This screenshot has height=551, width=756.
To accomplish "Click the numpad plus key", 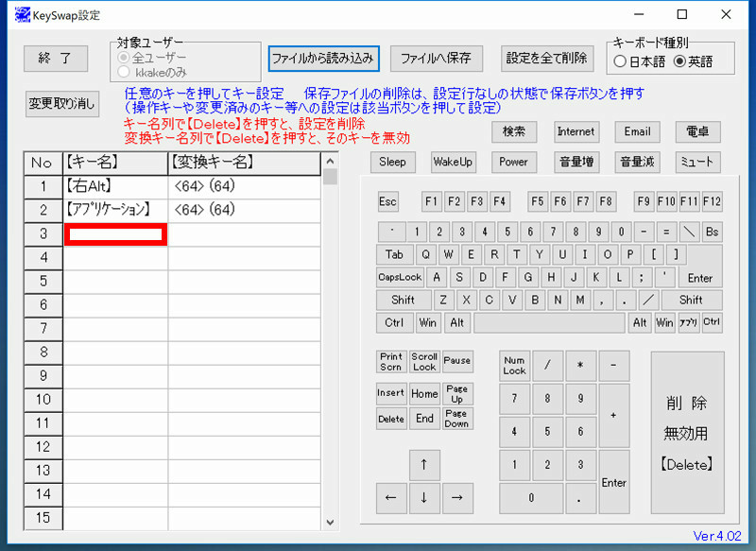I will [x=613, y=415].
